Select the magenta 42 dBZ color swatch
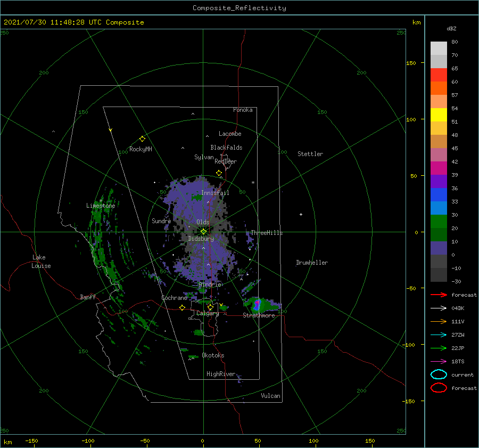The image size is (479, 448). (x=439, y=168)
